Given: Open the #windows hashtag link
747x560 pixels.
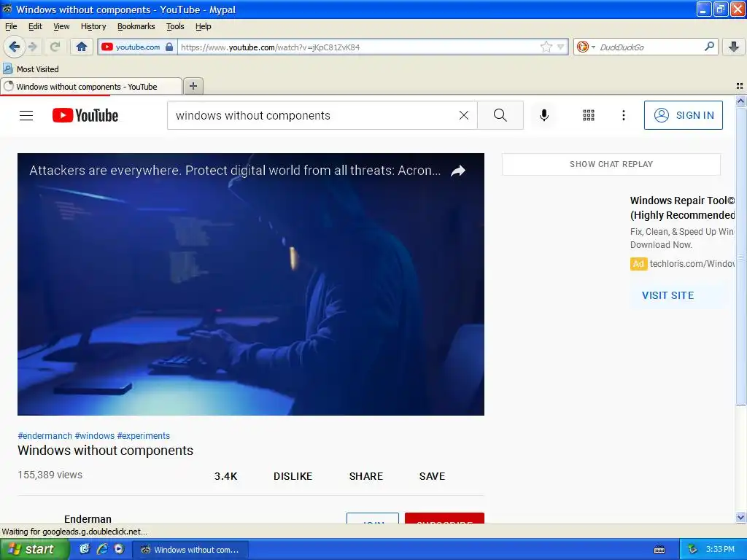Looking at the screenshot, I should (x=94, y=436).
